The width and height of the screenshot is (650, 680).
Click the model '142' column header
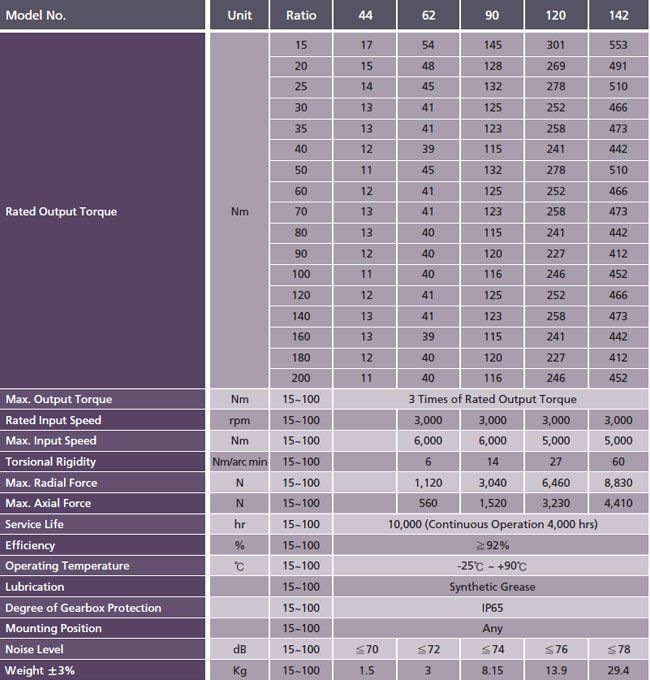pyautogui.click(x=618, y=15)
